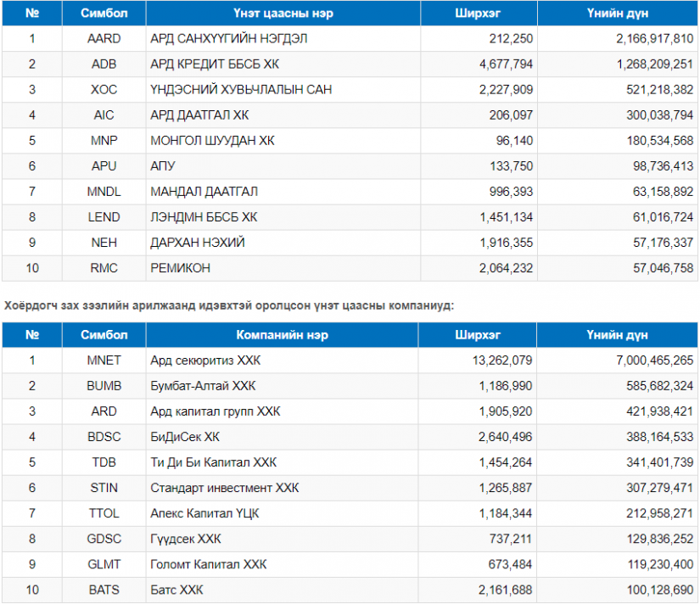This screenshot has height=604, width=700.
Task: Click the 'Компанийн нэр' column header
Action: [x=283, y=335]
